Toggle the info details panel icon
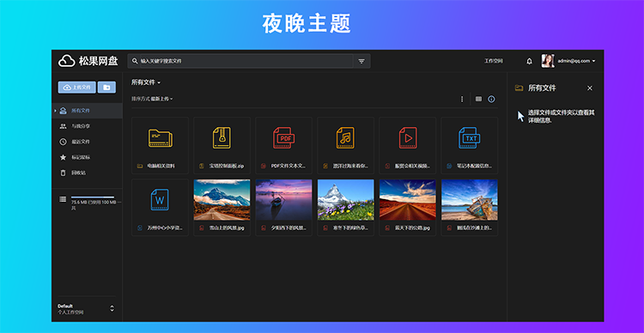Image resolution: width=644 pixels, height=333 pixels. tap(491, 99)
